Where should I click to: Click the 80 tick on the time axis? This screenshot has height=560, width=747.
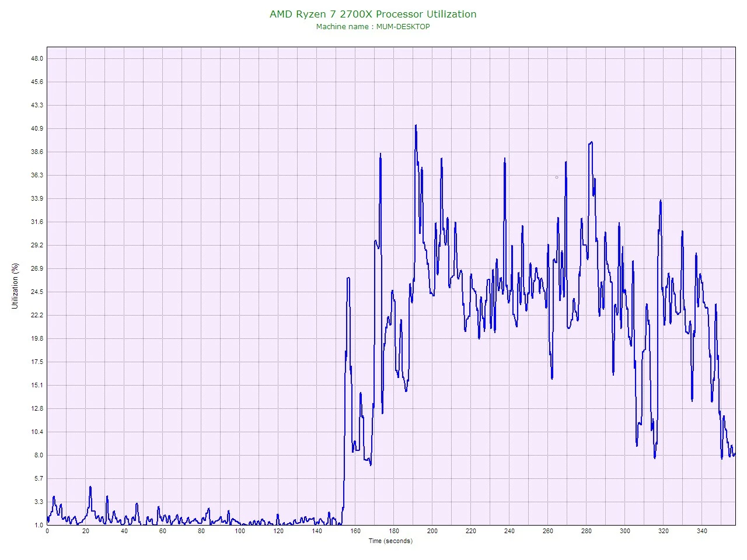201,531
